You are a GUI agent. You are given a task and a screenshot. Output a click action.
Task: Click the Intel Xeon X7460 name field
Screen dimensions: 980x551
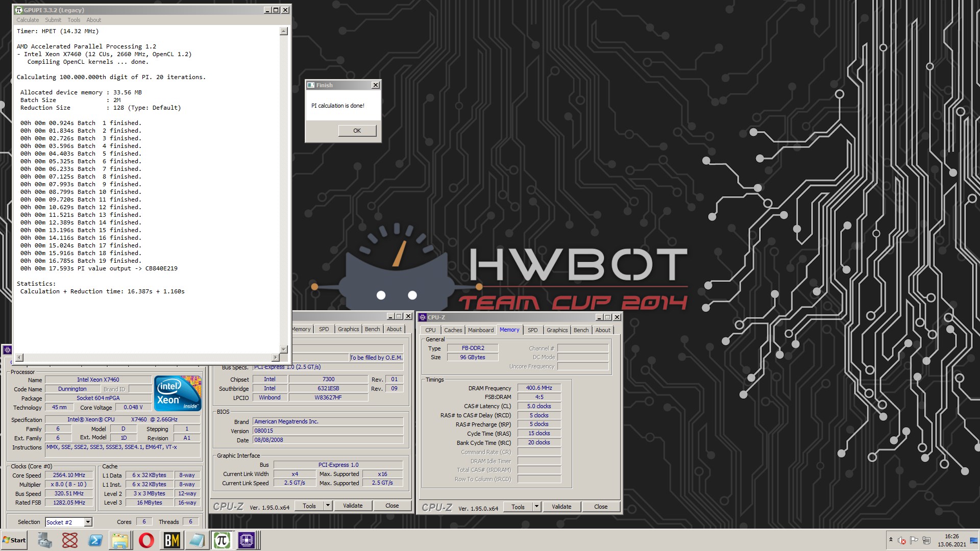tap(98, 380)
